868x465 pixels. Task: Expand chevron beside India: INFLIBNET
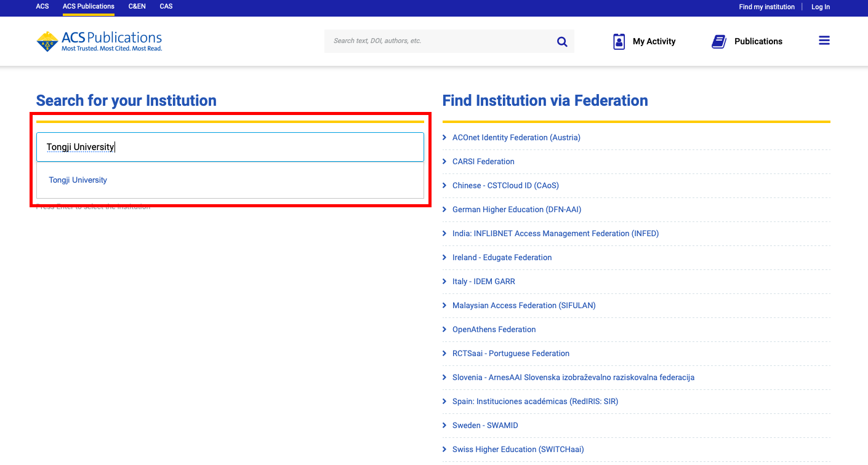pyautogui.click(x=444, y=233)
